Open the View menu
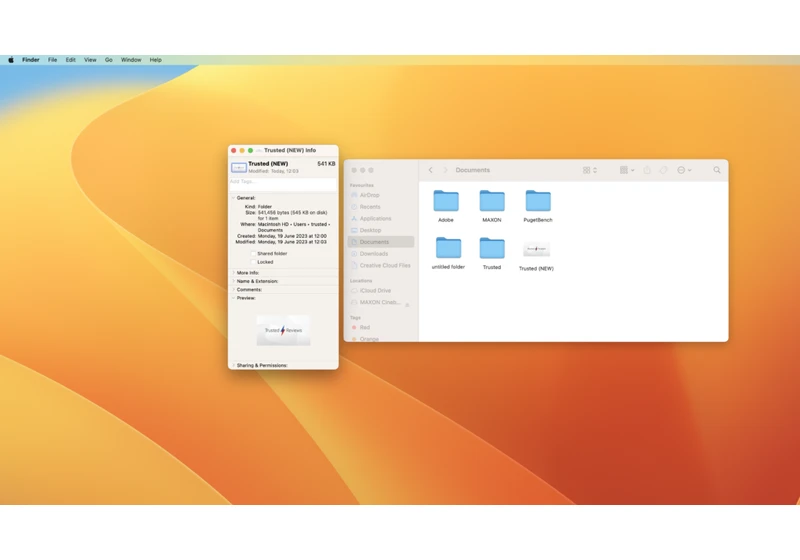Screen dimensions: 800x560 pos(90,60)
